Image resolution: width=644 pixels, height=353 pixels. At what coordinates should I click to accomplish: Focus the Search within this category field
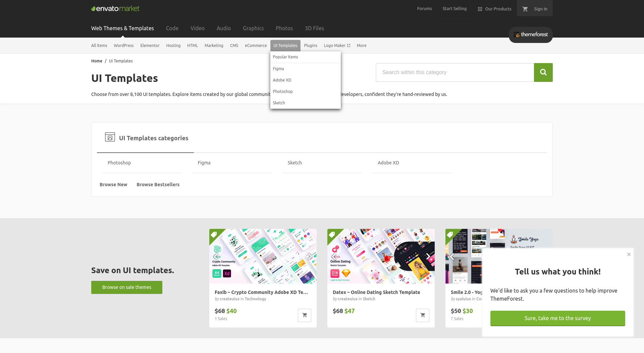(x=455, y=72)
